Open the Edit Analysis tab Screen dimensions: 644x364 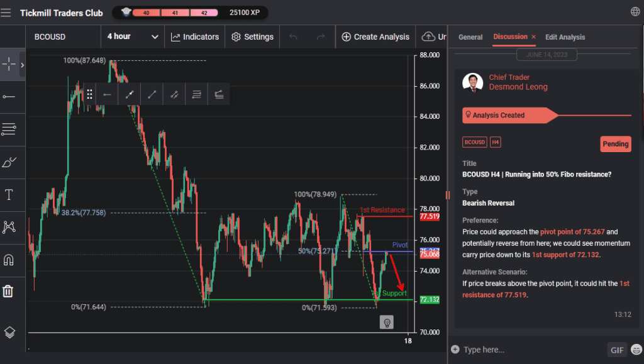click(x=565, y=37)
